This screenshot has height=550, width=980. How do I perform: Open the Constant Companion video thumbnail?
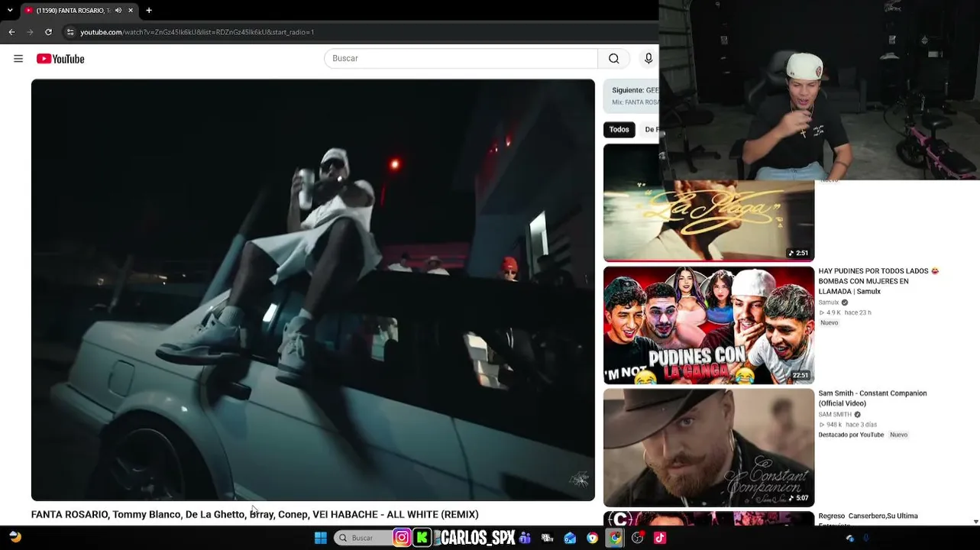pyautogui.click(x=709, y=448)
